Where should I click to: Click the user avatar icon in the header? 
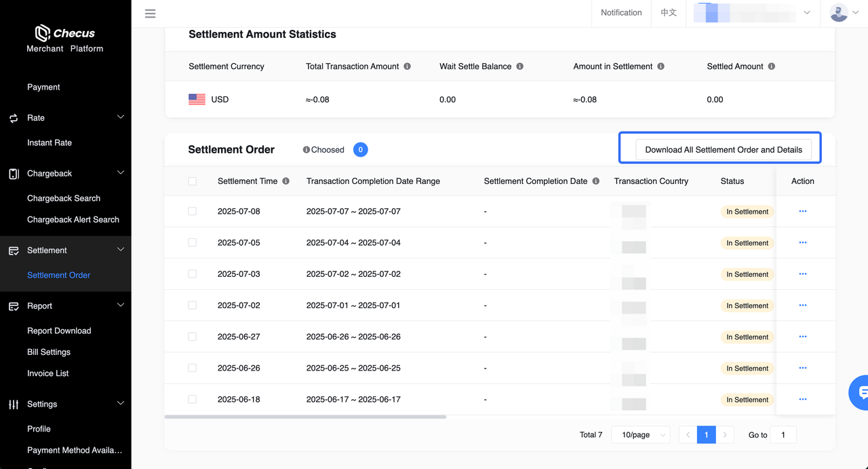tap(839, 13)
